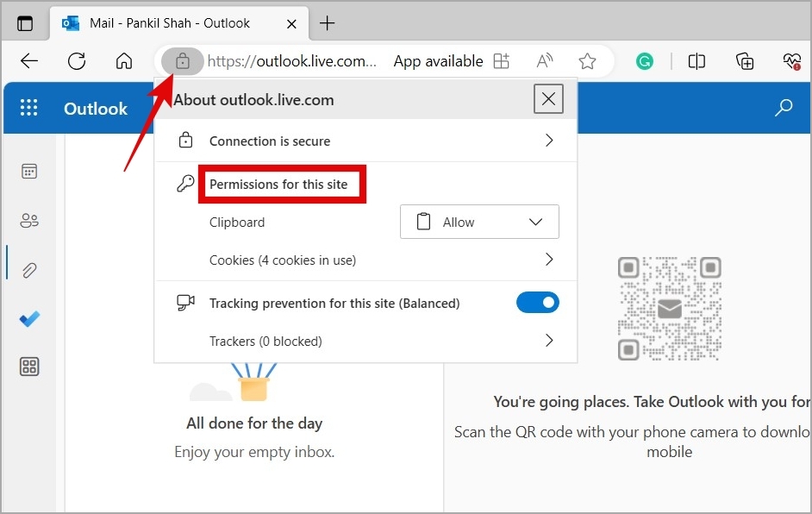The height and width of the screenshot is (514, 812).
Task: Click the browser back arrow
Action: click(29, 61)
